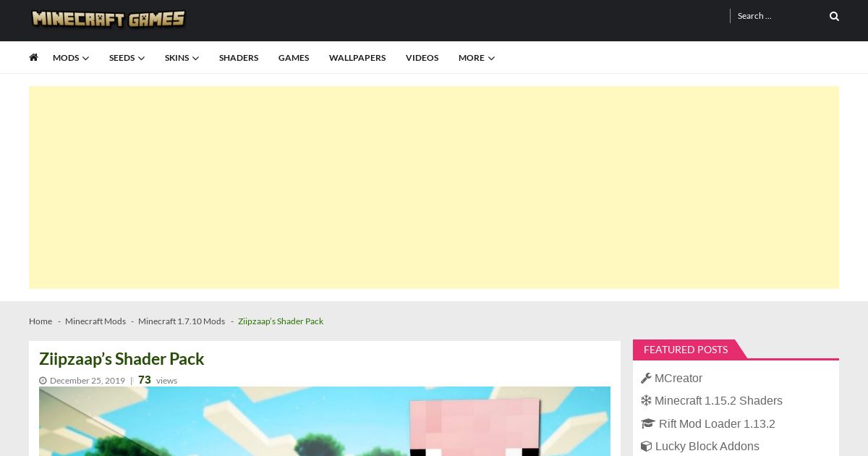Open the MCreator featured post
Image resolution: width=868 pixels, height=456 pixels.
tap(678, 379)
